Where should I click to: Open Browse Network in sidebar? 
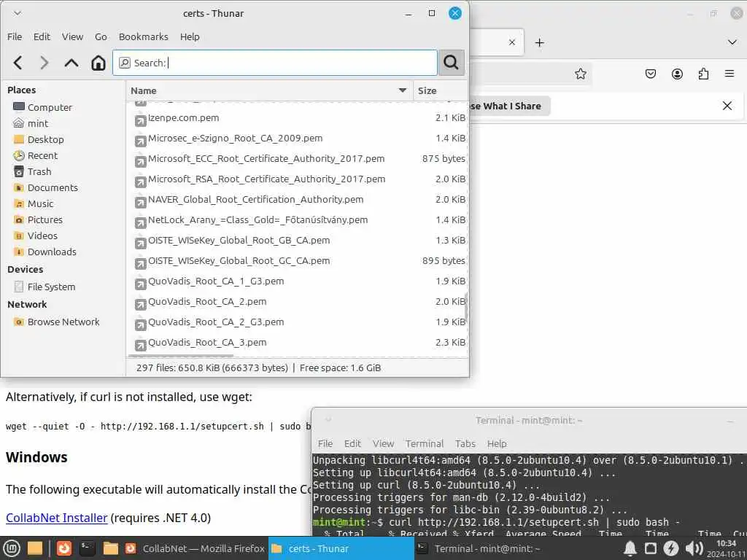[63, 322]
